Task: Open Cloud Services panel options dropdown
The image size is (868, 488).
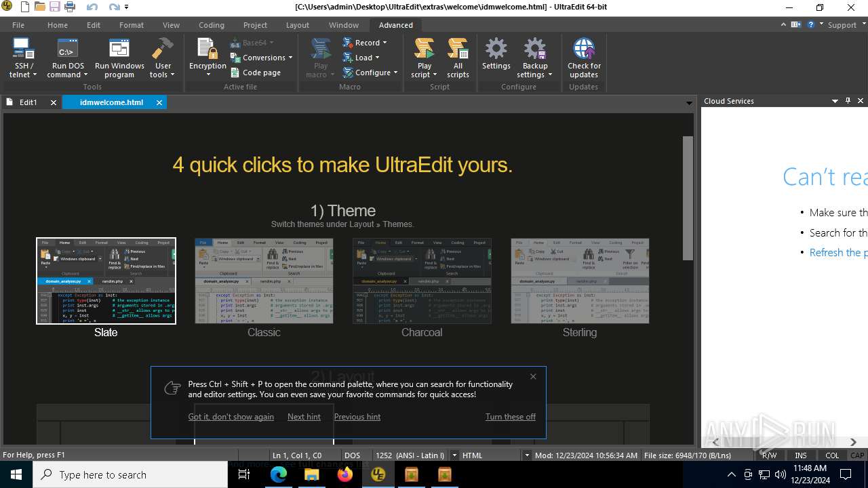Action: [x=835, y=101]
